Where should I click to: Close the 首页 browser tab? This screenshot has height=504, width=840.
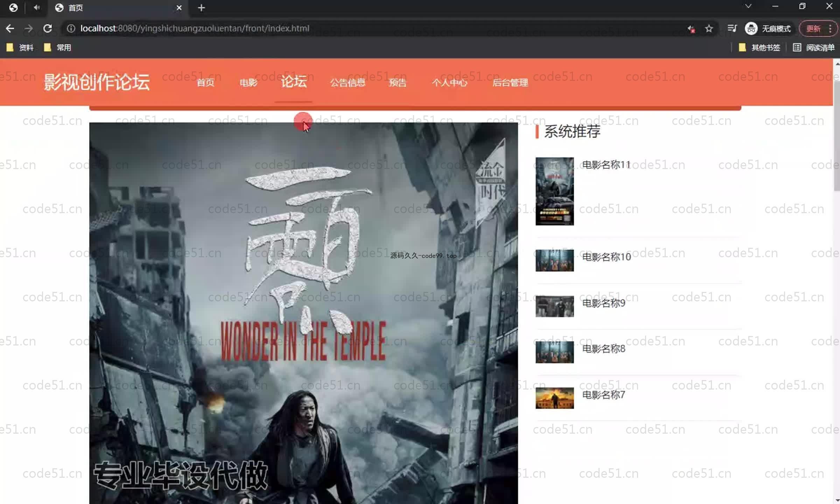click(179, 8)
